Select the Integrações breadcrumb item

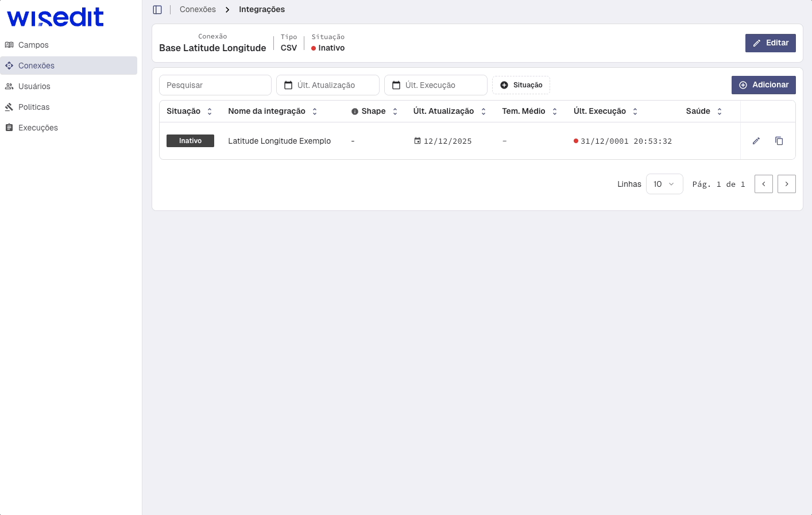click(x=261, y=9)
